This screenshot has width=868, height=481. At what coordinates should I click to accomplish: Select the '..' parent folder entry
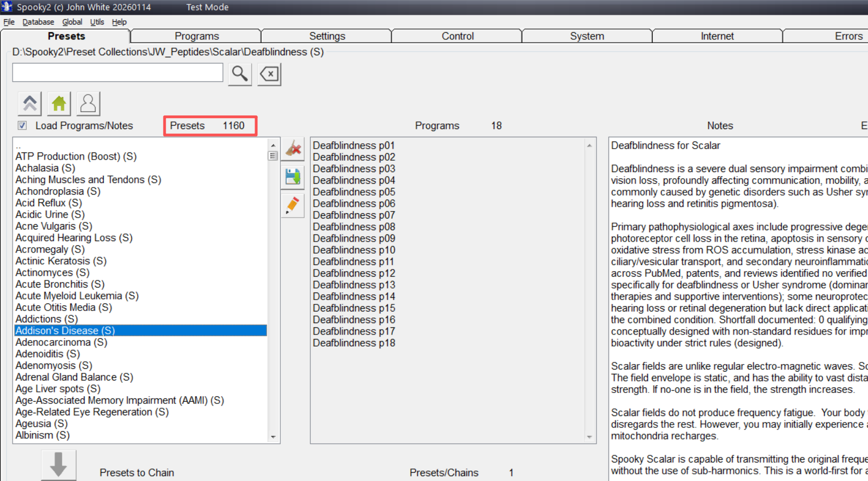[140, 145]
